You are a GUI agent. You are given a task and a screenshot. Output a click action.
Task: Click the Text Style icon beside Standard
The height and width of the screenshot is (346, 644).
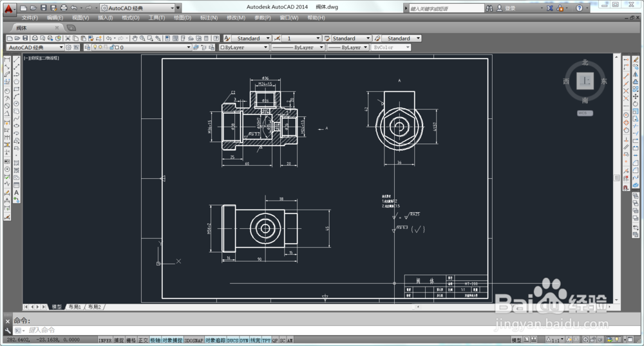227,38
